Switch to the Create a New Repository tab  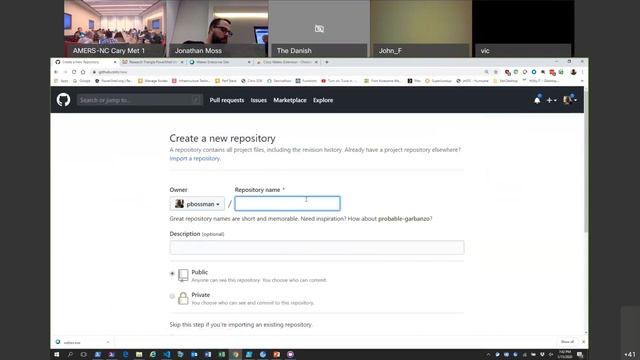coord(84,62)
